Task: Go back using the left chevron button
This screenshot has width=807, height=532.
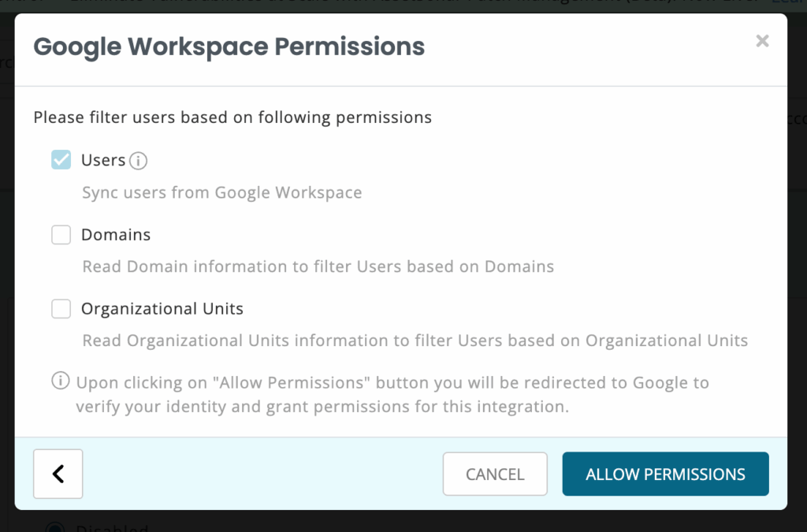Action: click(x=58, y=474)
